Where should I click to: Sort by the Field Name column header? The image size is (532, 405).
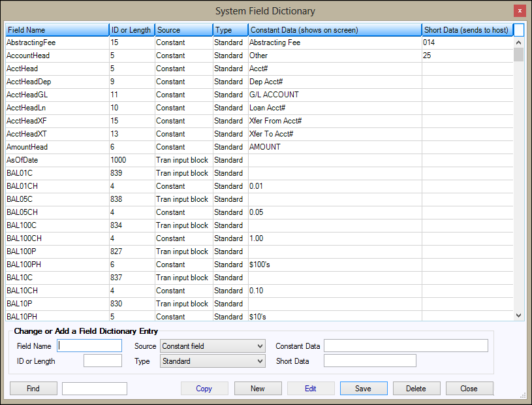tap(57, 30)
